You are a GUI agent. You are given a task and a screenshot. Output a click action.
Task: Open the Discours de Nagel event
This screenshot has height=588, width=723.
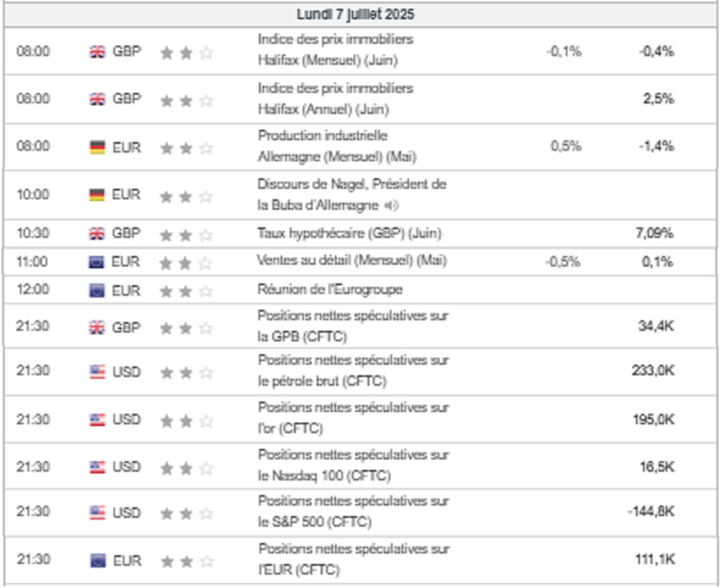pyautogui.click(x=352, y=195)
